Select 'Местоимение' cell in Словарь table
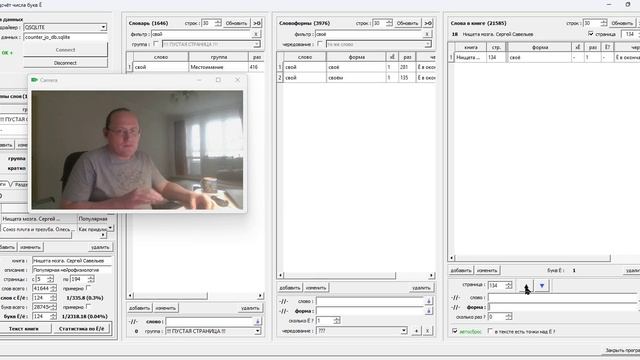The image size is (640, 360). [218, 67]
